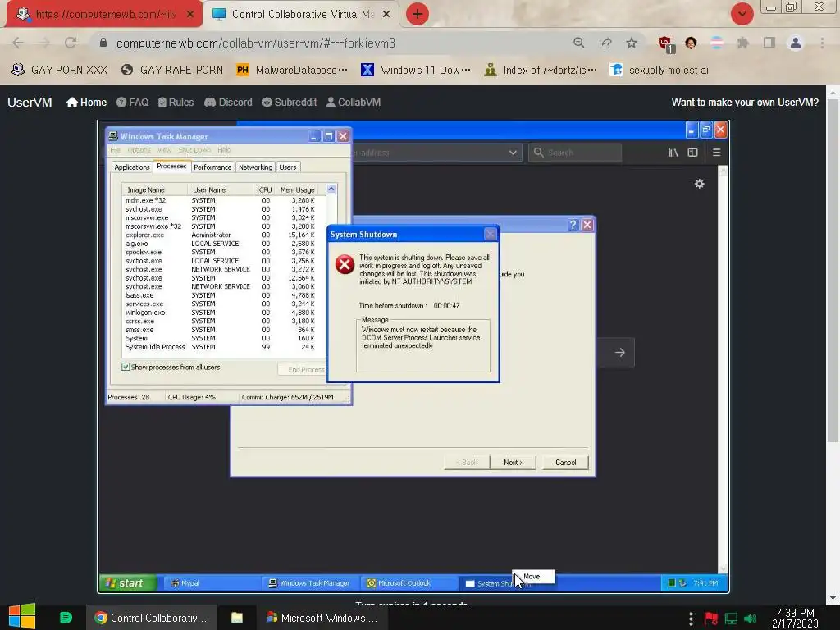
Task: Toggle 'Show processes from all users' checkbox
Action: 126,367
